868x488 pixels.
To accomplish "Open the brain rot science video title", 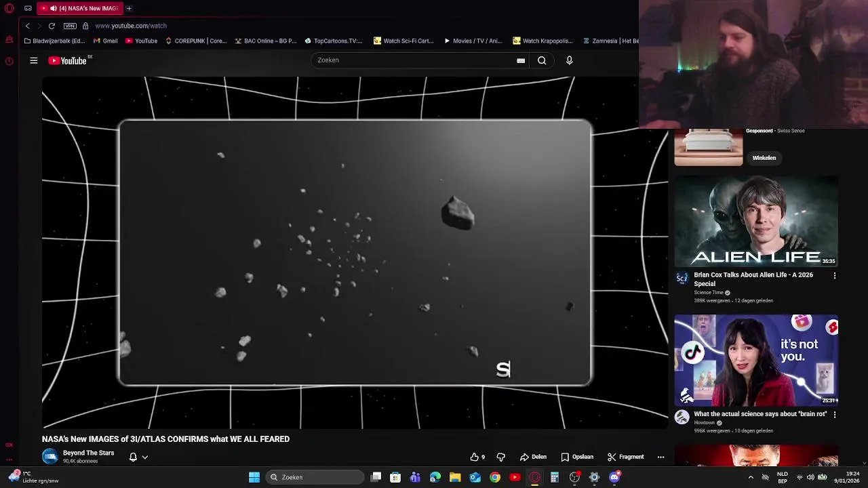I will pyautogui.click(x=760, y=414).
